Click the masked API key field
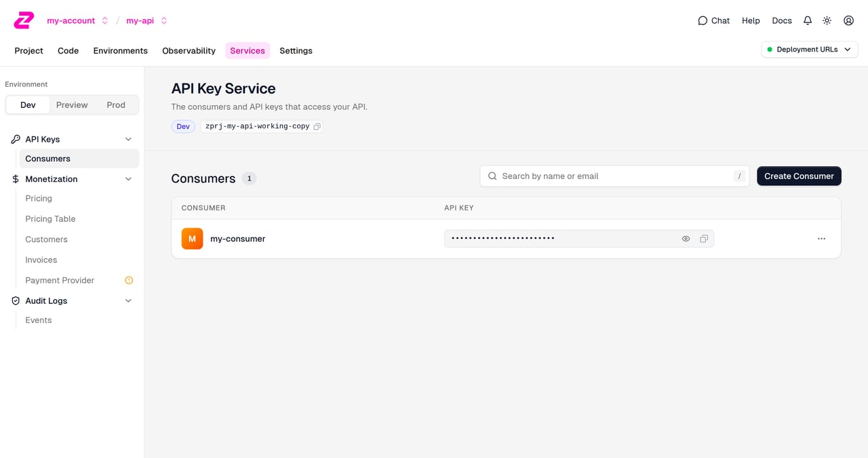Screen dimensions: 868x458 tap(578, 239)
